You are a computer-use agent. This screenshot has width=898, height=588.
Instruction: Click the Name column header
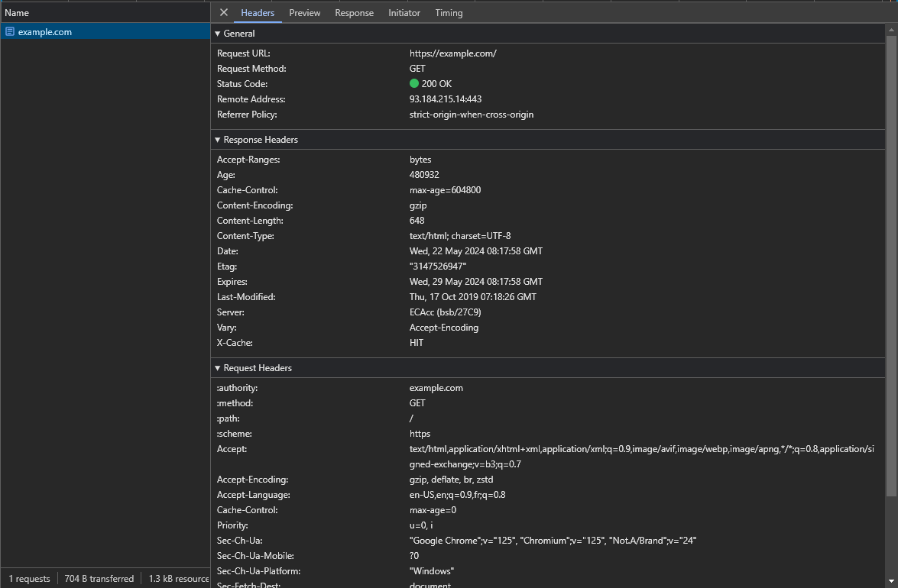[17, 13]
